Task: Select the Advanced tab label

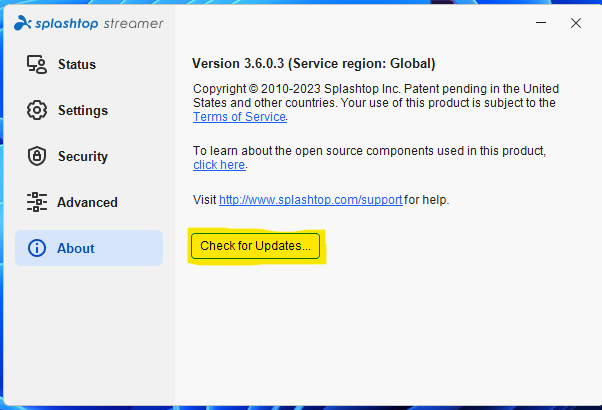Action: tap(88, 202)
